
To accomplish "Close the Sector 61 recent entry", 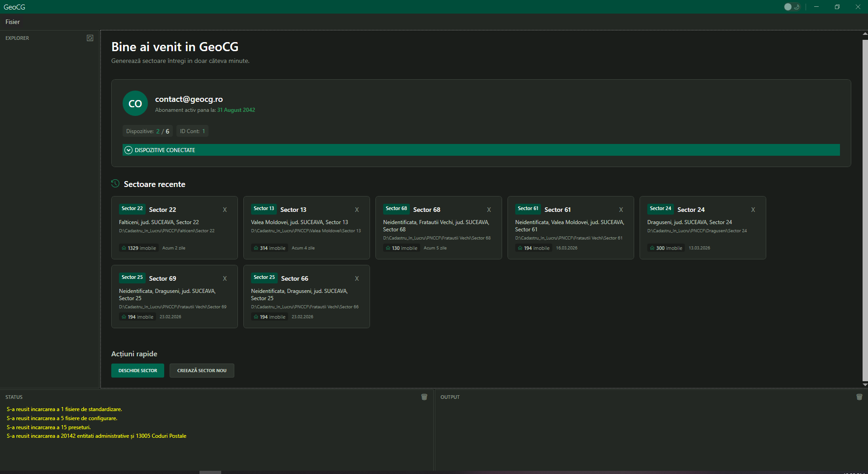I will tap(621, 210).
